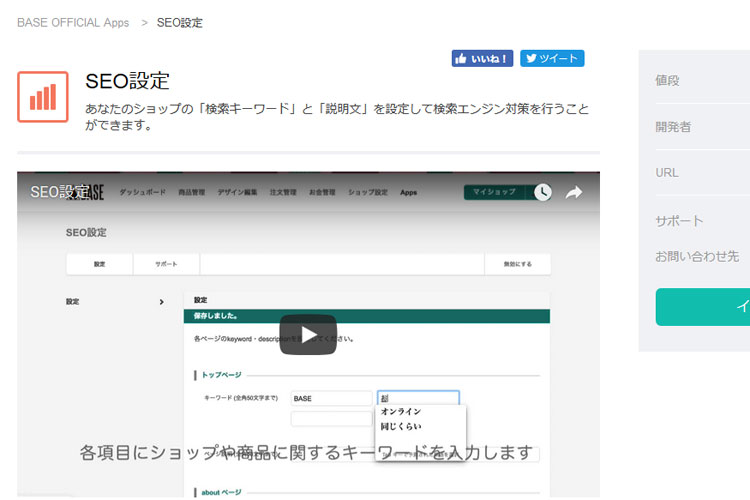The image size is (750, 500).
Task: Open the video title SEO設定 overlay
Action: click(59, 192)
